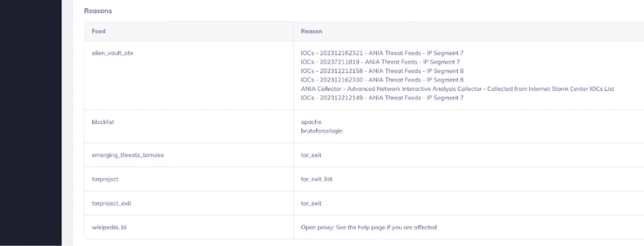Select the alien_vault_otx feed name

[112, 53]
